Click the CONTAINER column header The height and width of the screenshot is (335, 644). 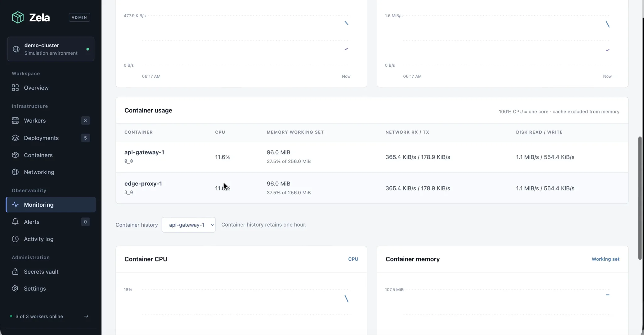139,132
